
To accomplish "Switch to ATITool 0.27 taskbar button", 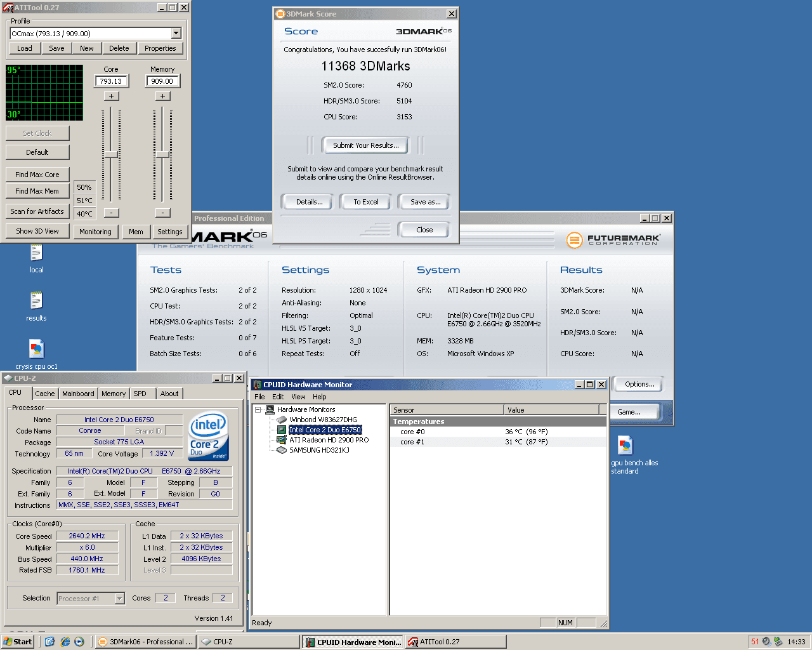I will point(456,642).
